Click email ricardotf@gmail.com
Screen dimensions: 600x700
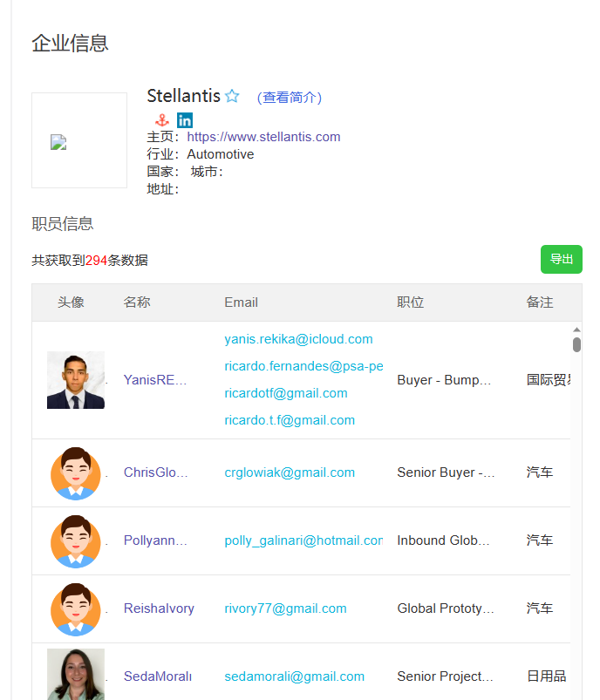click(286, 393)
